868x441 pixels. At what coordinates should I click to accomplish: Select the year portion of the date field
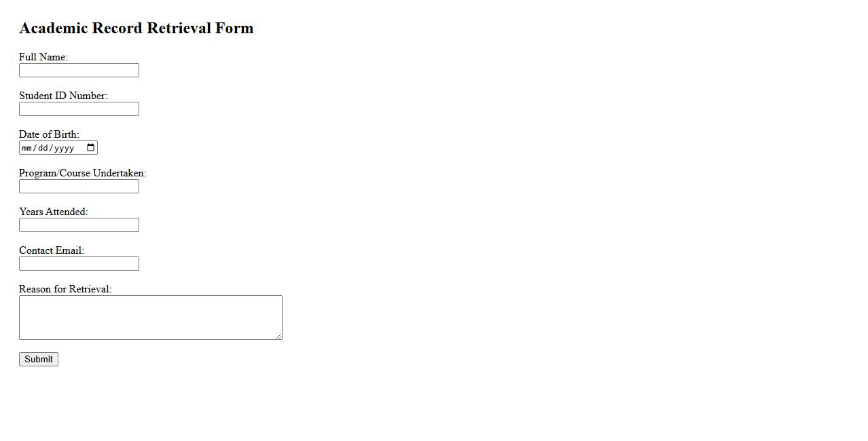click(64, 148)
